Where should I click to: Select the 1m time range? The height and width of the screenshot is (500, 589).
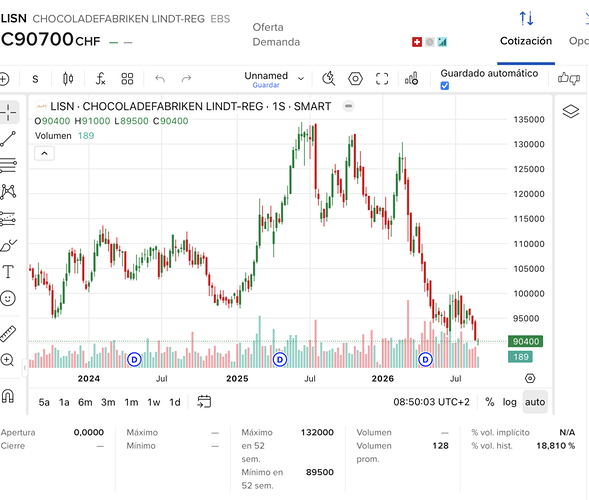pos(131,402)
